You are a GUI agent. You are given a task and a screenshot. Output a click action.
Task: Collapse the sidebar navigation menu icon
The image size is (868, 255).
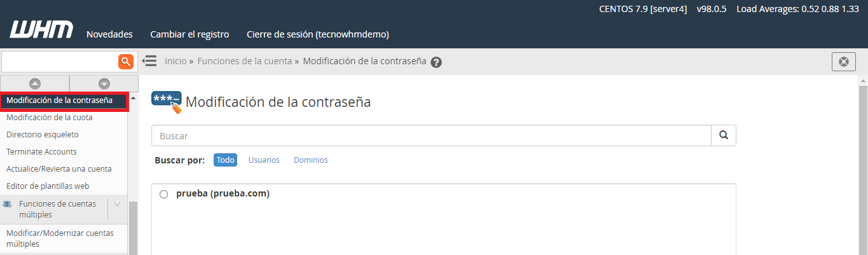[149, 61]
